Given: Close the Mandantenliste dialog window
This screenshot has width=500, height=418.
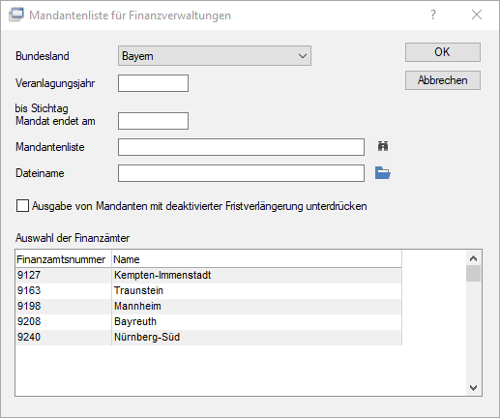Looking at the screenshot, I should coord(477,15).
